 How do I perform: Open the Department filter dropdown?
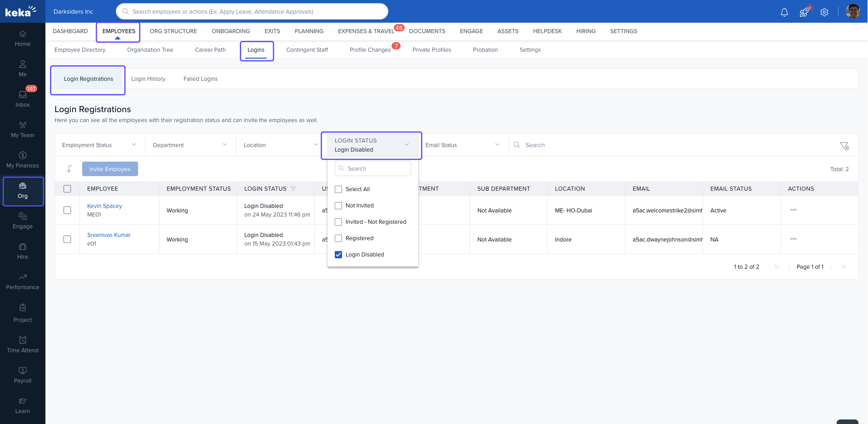point(191,145)
